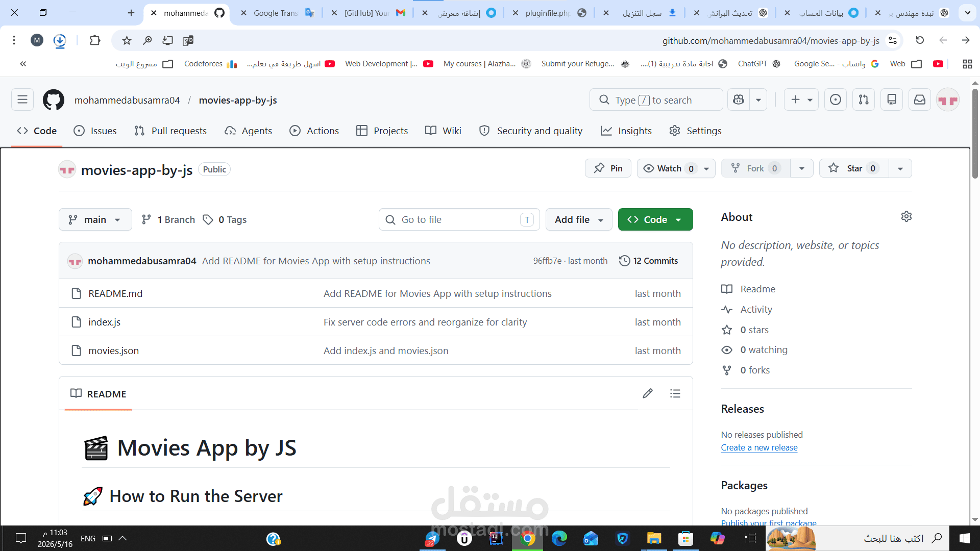Open the Notifications inbox icon
Viewport: 980px width, 551px height.
tap(920, 99)
